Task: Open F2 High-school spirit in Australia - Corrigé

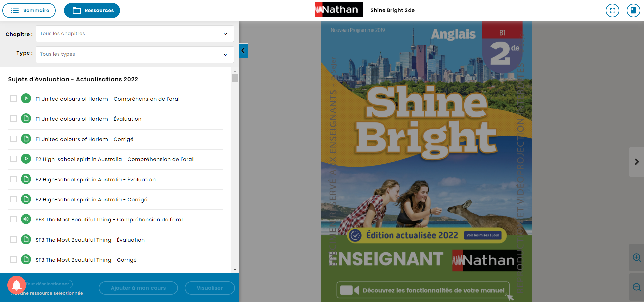Action: [91, 200]
